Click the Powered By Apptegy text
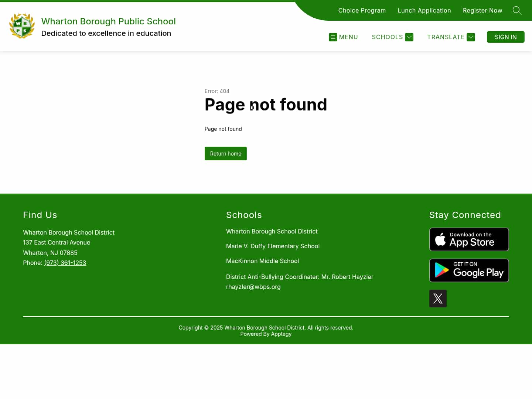 pyautogui.click(x=266, y=334)
